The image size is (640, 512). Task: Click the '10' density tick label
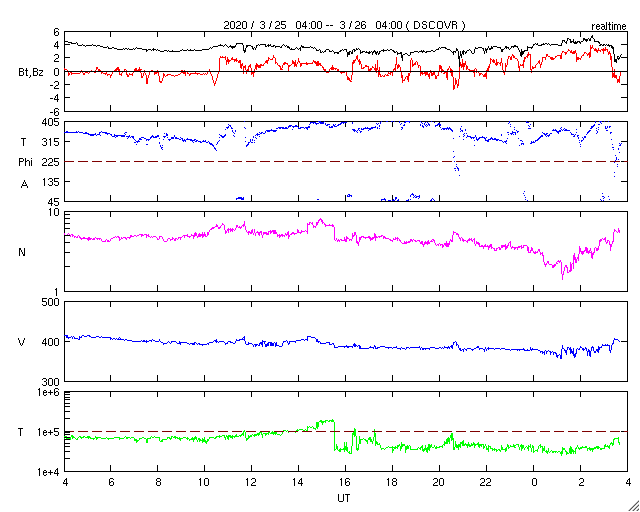[x=55, y=212]
